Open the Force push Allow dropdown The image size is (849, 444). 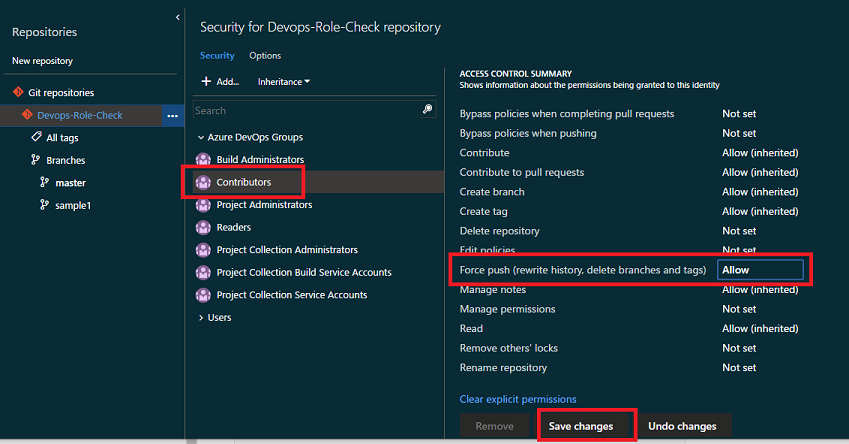(760, 270)
